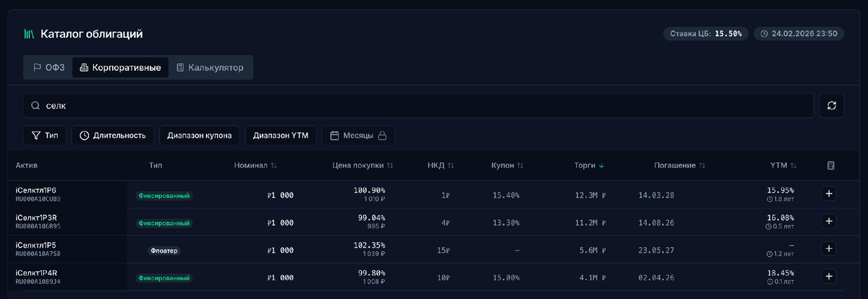This screenshot has height=299, width=868.
Task: Click coupon value 15.40%
Action: pos(506,195)
